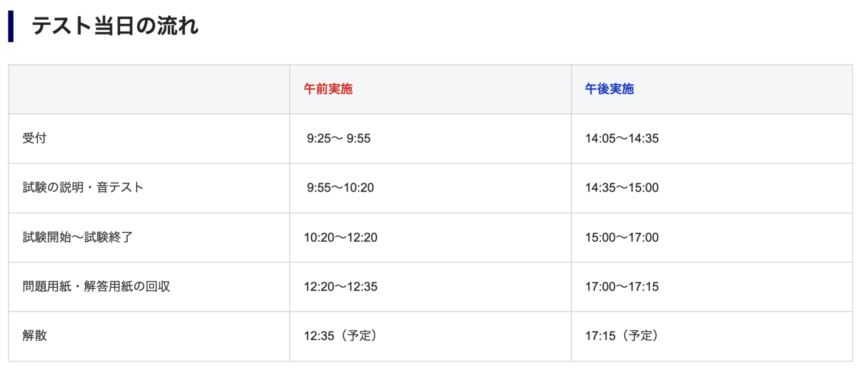Click the 試験の説明・音テスト row label

point(83,188)
